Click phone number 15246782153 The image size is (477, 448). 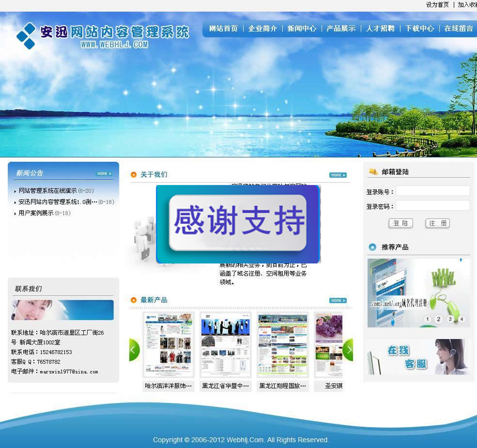56,352
